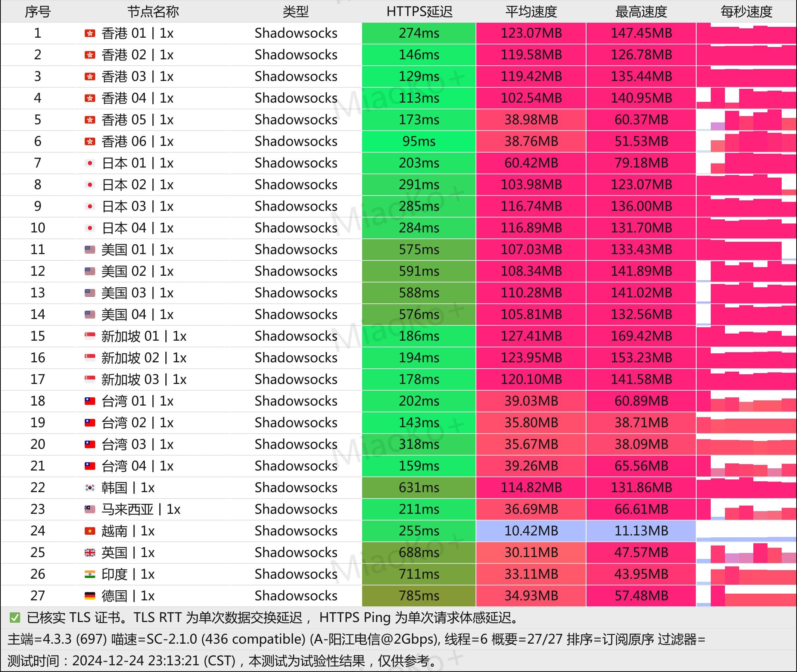Click the 123.07MB average speed for 香港 01

[531, 33]
